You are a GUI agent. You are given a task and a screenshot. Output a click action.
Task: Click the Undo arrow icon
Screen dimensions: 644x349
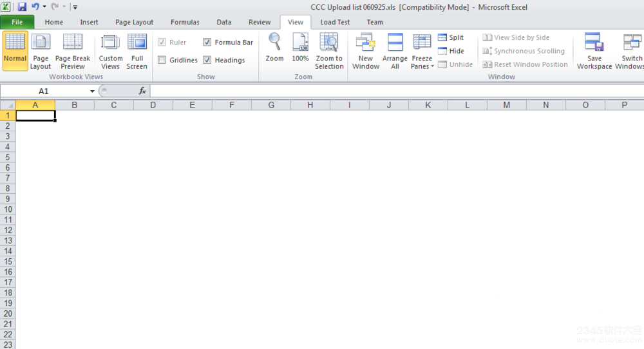[35, 6]
